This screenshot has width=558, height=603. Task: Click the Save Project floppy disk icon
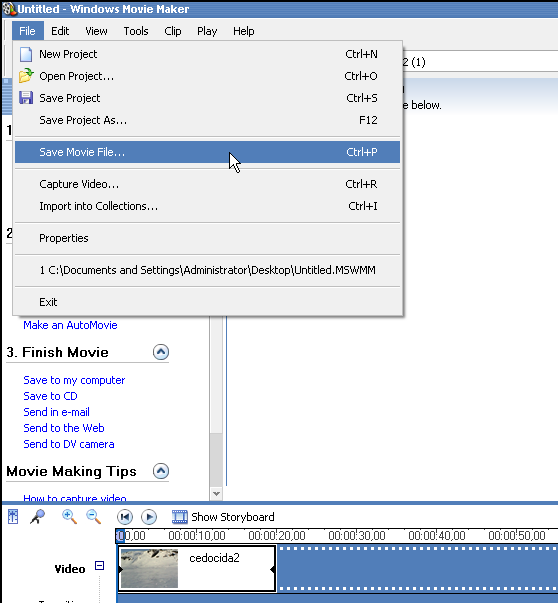pos(26,98)
